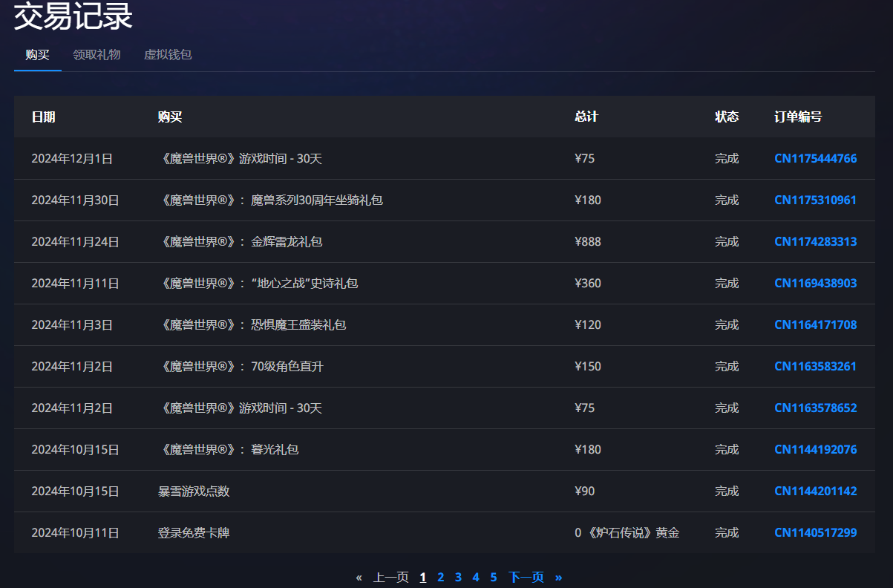
Task: Click the « first page arrow
Action: (x=359, y=578)
